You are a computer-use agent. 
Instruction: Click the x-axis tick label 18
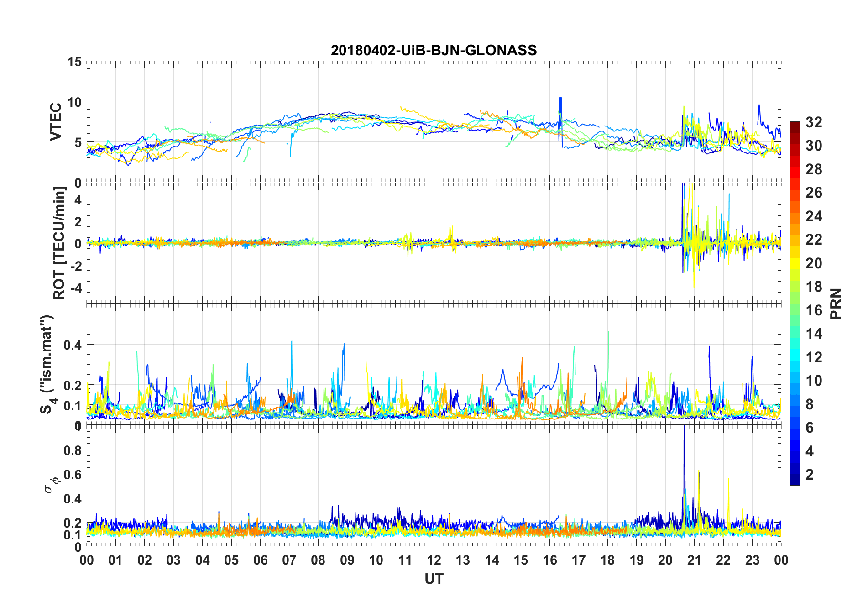tap(607, 560)
